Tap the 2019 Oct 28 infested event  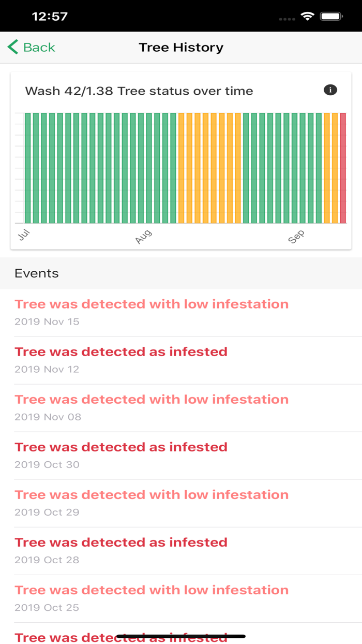(121, 550)
